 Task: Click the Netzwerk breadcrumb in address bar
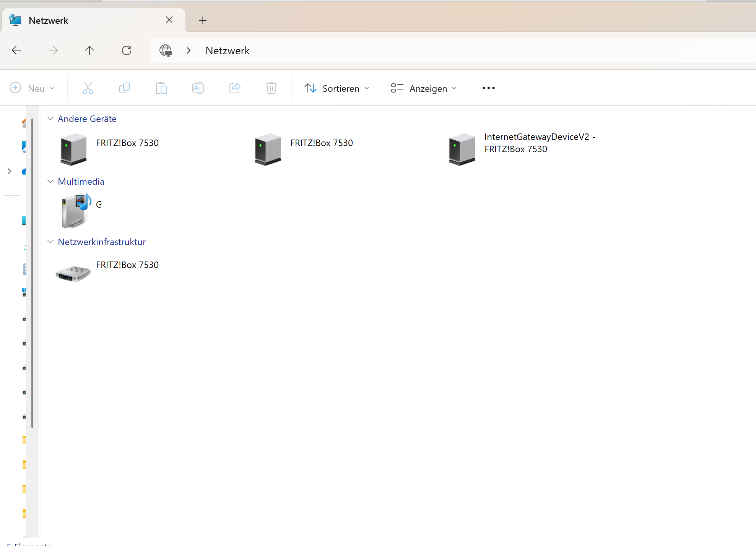[228, 50]
